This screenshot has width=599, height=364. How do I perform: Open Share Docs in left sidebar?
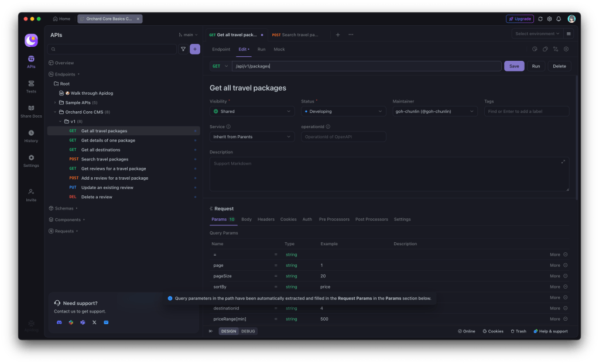click(31, 111)
